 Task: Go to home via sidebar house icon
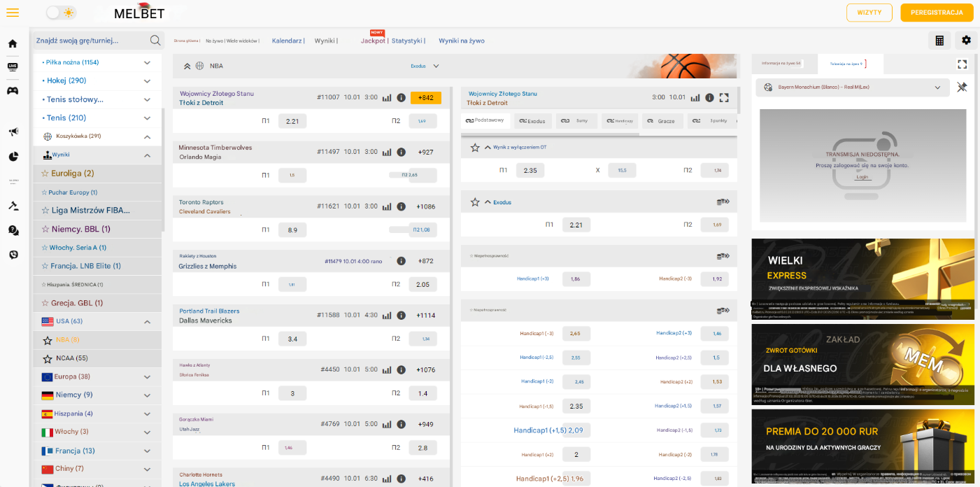[x=13, y=43]
